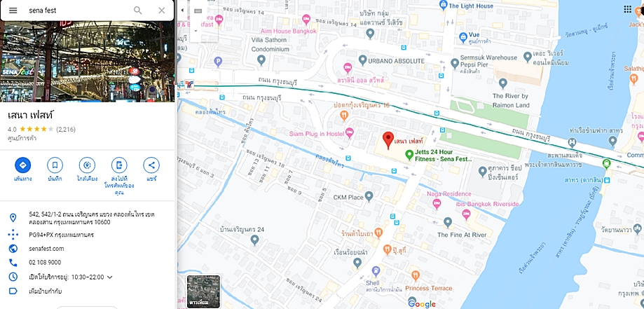Click the send-to-phone icon
Image resolution: width=644 pixels, height=309 pixels.
coord(119,165)
